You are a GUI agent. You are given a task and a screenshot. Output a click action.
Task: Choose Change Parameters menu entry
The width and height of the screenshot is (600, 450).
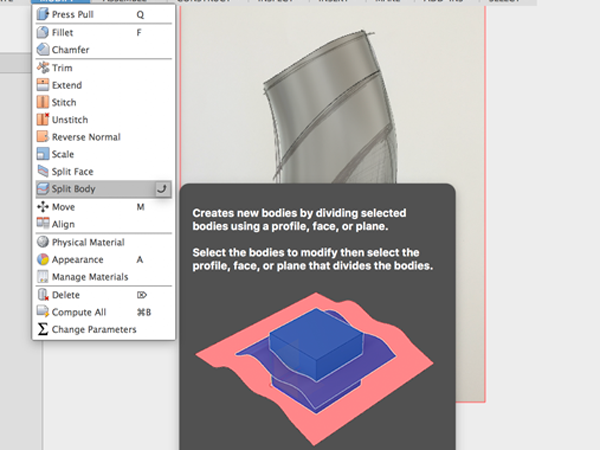point(103,329)
